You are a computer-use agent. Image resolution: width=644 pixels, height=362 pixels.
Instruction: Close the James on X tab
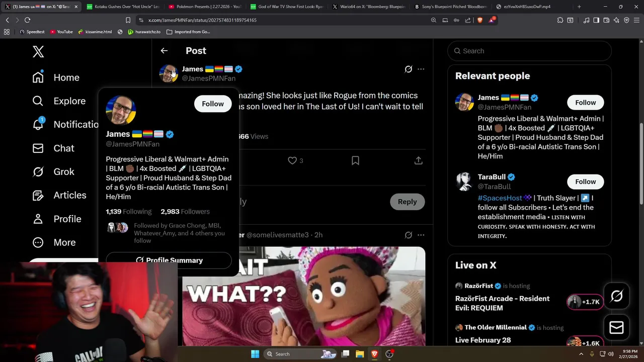pos(76,7)
